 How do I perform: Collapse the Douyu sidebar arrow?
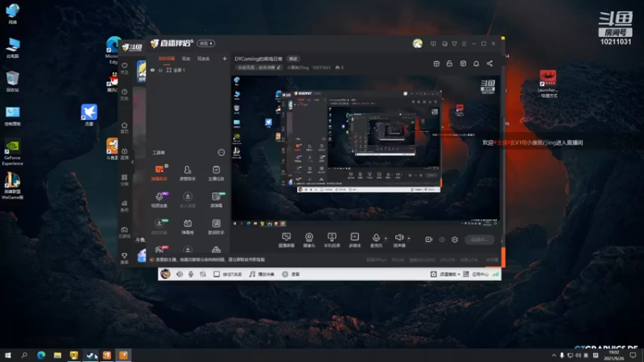[132, 162]
